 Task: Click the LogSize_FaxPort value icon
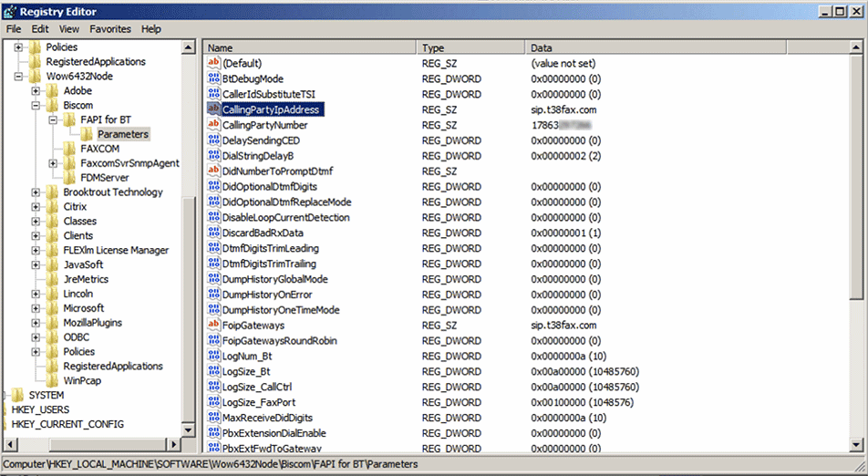tap(213, 402)
